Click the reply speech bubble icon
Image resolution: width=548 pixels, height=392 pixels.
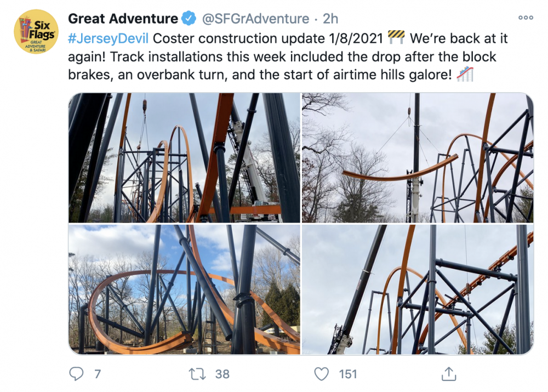point(76,374)
